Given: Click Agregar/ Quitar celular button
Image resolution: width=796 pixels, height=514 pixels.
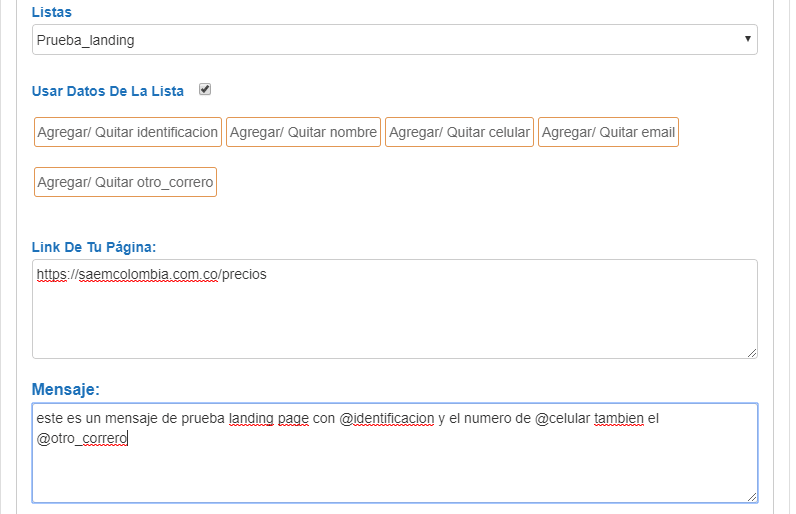Looking at the screenshot, I should pyautogui.click(x=459, y=132).
